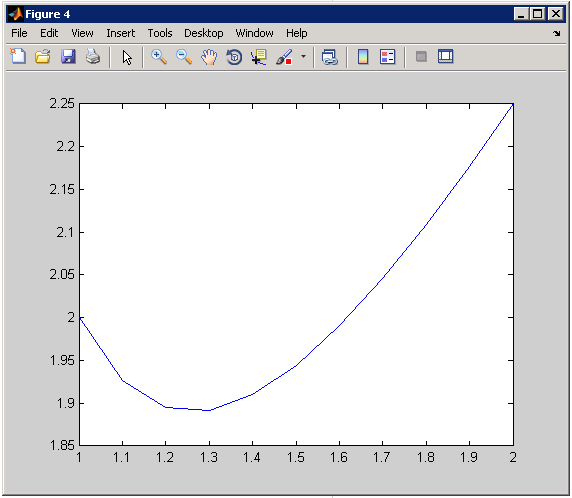
Task: Toggle the Brush data tool
Action: [x=284, y=57]
